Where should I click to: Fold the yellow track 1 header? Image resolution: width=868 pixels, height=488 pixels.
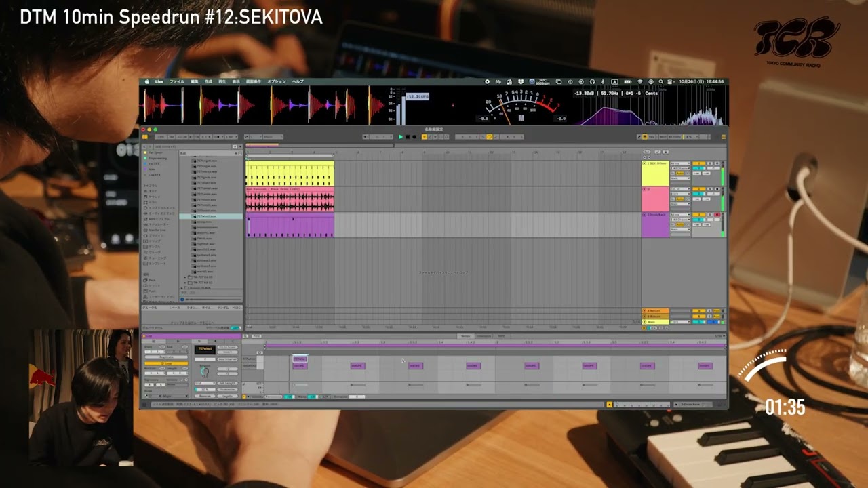coord(644,163)
